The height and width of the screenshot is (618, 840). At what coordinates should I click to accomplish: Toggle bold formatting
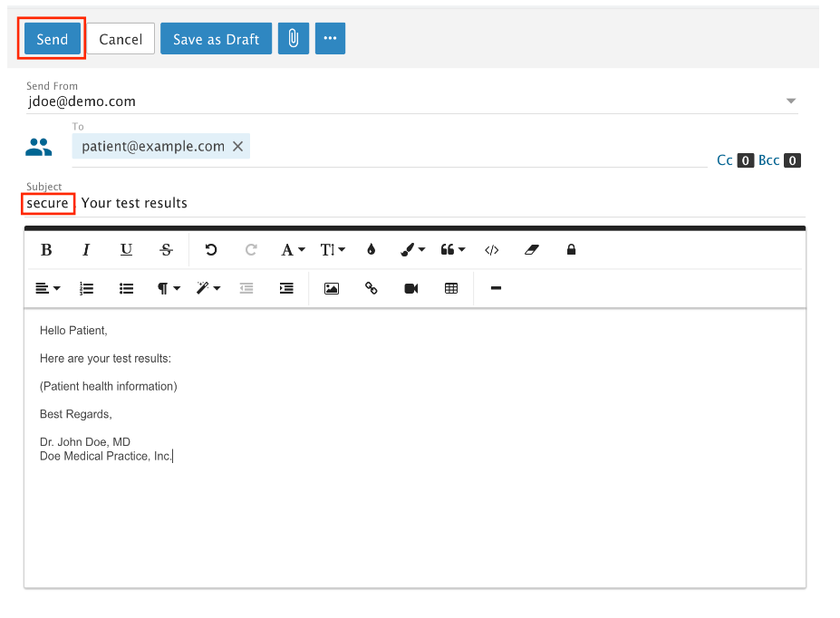pyautogui.click(x=47, y=250)
